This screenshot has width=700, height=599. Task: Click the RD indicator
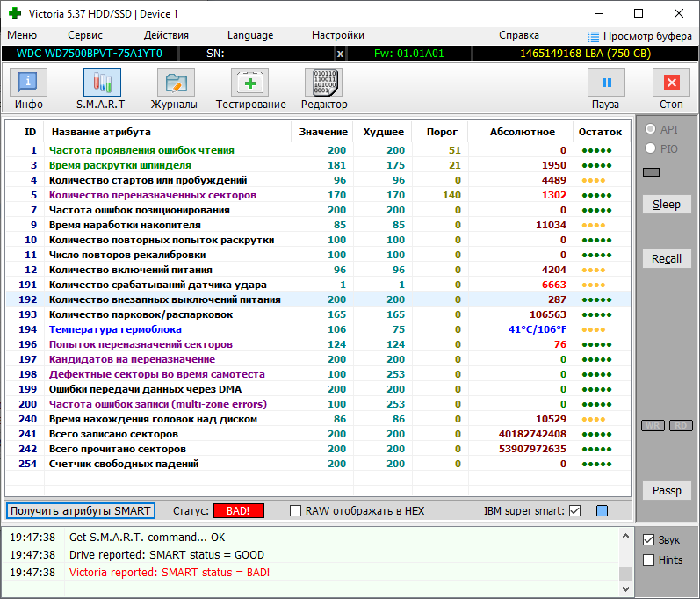pos(681,425)
